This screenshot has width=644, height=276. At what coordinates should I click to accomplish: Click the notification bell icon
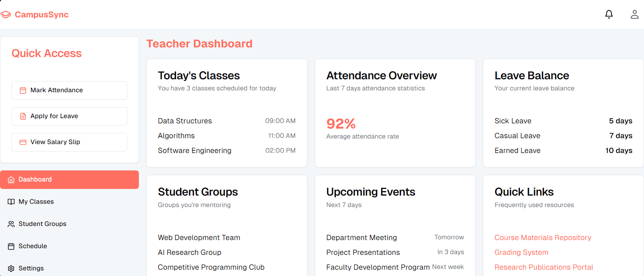coord(609,14)
